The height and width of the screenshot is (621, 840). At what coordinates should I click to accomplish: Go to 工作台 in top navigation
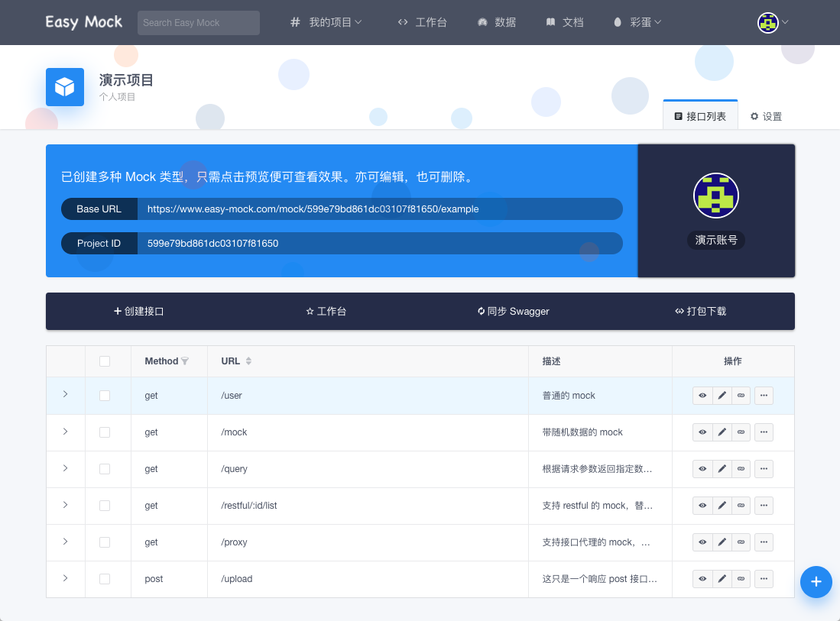tap(422, 22)
